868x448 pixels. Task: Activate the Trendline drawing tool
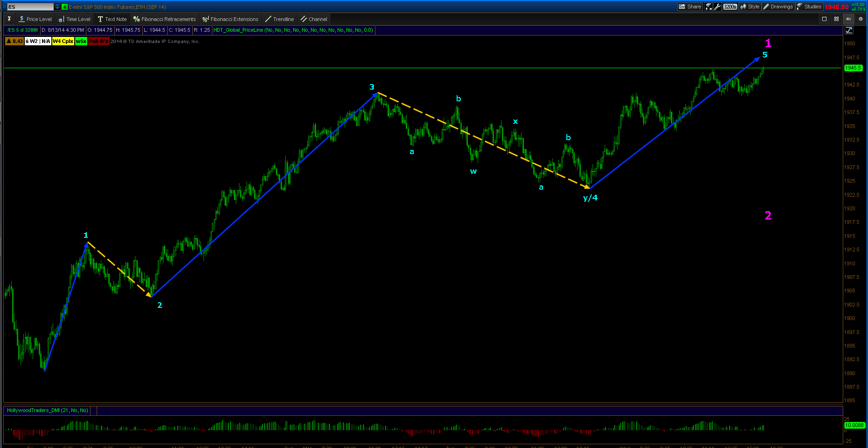(279, 19)
